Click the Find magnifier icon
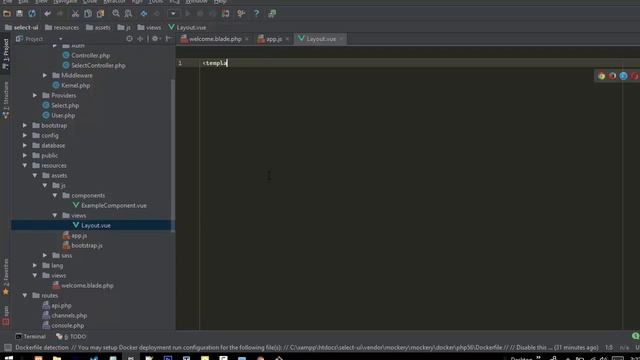The height and width of the screenshot is (360, 640). point(116,13)
